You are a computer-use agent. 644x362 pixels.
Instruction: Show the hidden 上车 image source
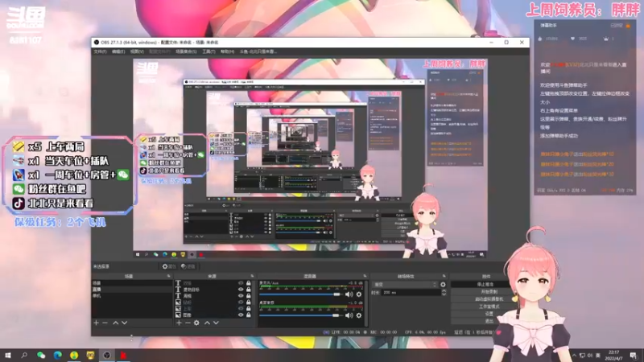click(x=241, y=309)
